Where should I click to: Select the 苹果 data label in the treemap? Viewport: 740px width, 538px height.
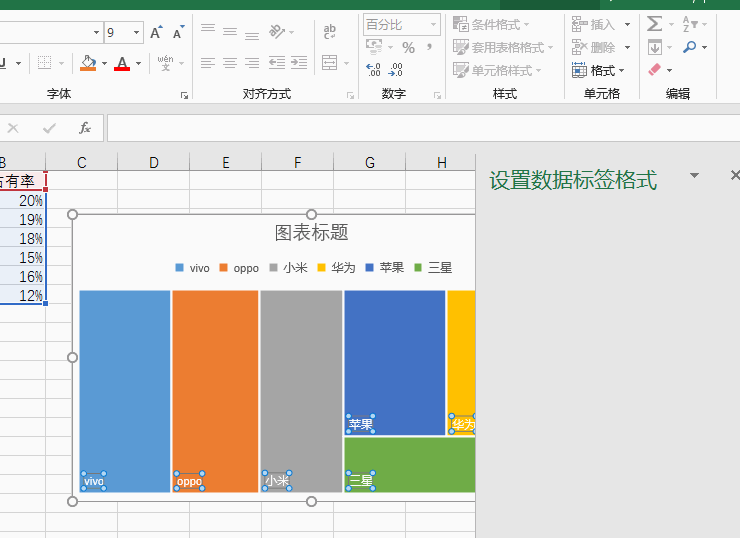click(x=361, y=424)
